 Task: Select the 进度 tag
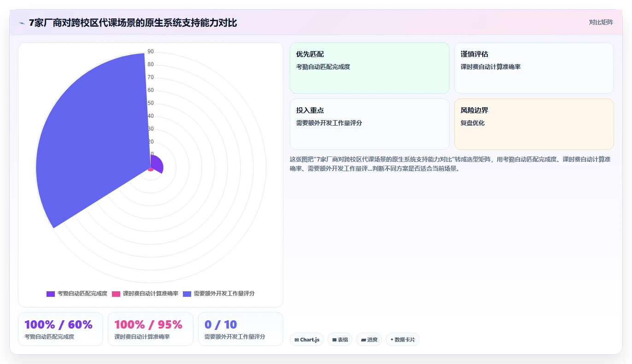coord(369,340)
